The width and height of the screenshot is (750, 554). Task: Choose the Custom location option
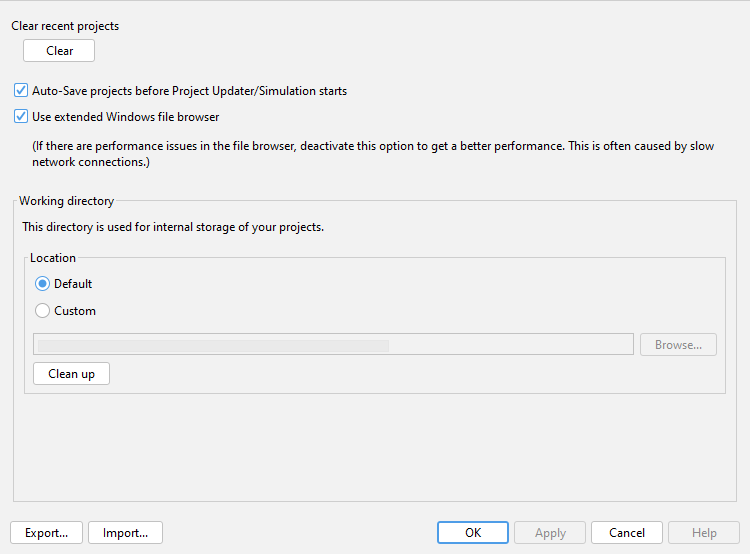pos(42,311)
